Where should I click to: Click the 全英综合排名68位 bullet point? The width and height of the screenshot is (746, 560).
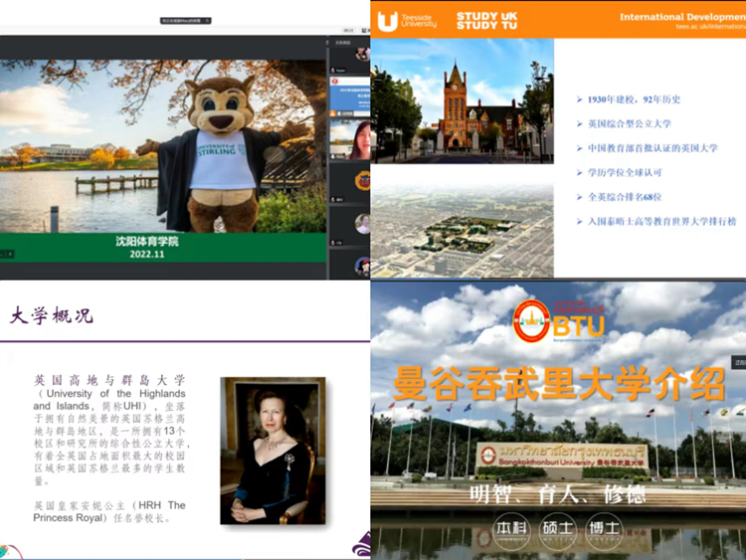[630, 197]
